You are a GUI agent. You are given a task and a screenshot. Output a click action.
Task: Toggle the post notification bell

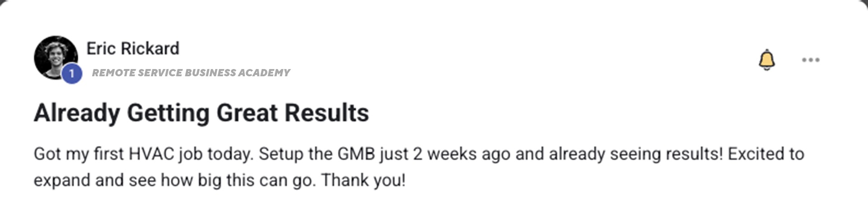766,60
